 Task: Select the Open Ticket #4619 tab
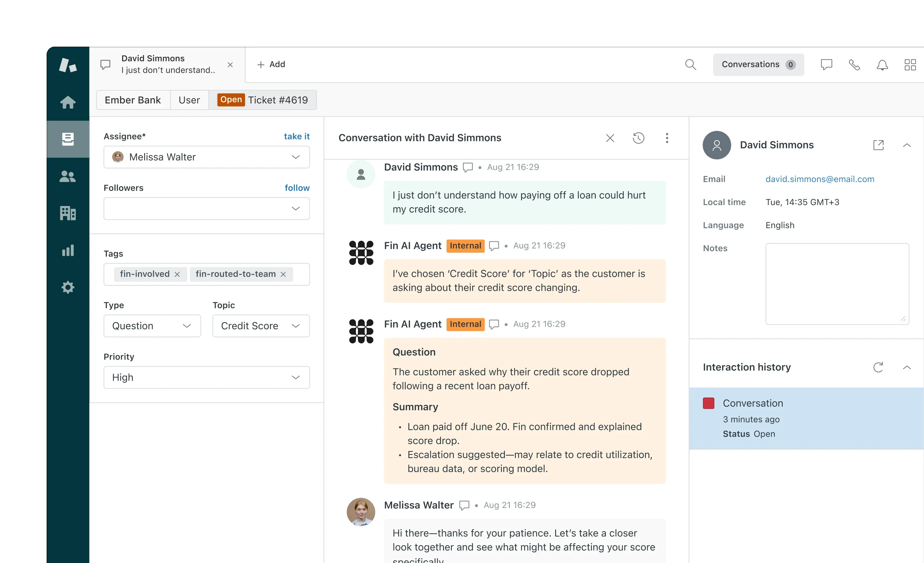[x=262, y=100]
